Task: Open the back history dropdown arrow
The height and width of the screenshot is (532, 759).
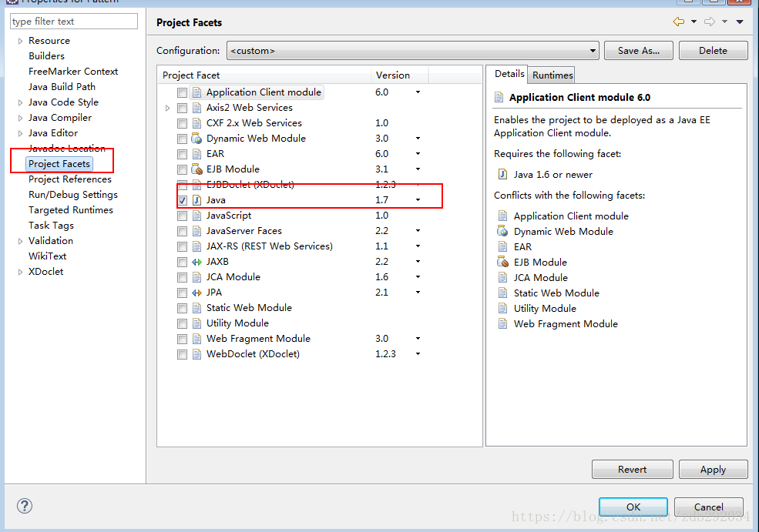Action: click(x=694, y=22)
